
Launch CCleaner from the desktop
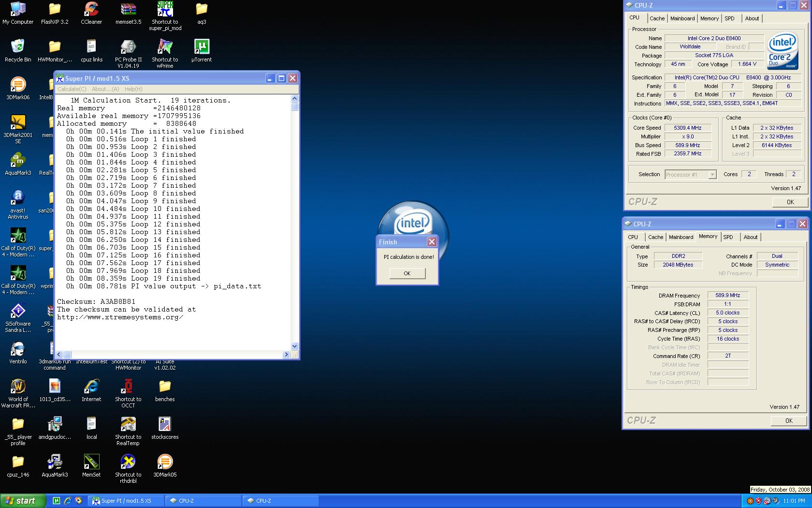pos(91,13)
